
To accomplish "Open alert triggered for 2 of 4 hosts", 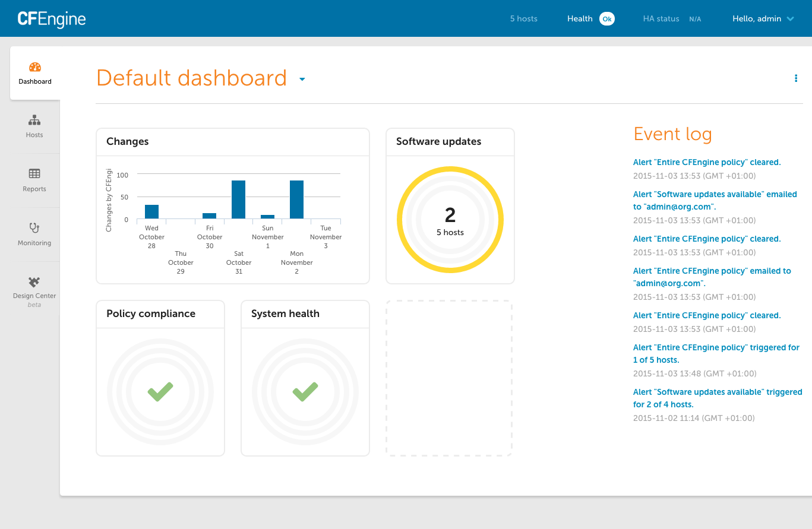I will (x=718, y=398).
